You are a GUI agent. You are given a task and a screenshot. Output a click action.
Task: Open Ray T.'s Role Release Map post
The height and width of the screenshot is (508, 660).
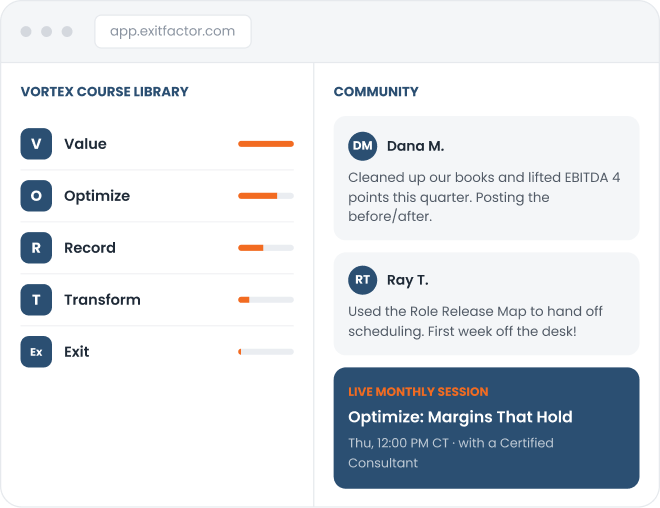(487, 304)
